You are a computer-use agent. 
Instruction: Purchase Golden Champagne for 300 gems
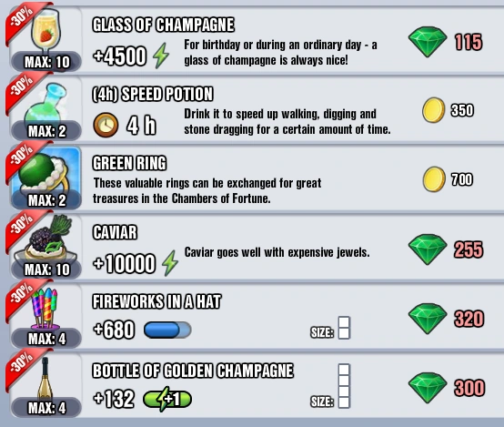(x=447, y=388)
